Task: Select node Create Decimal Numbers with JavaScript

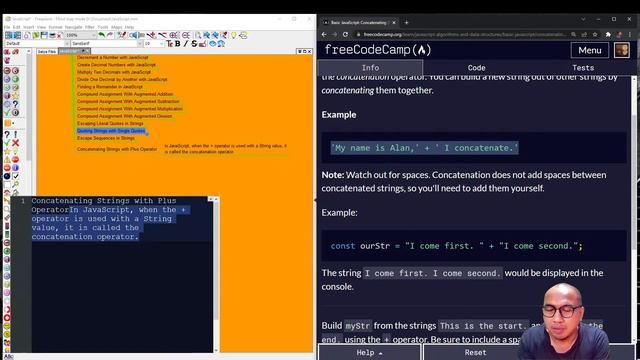Action: coord(116,64)
